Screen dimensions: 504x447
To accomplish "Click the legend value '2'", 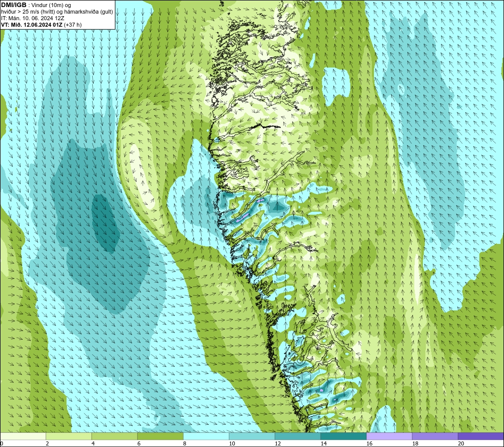I will pos(47,443).
